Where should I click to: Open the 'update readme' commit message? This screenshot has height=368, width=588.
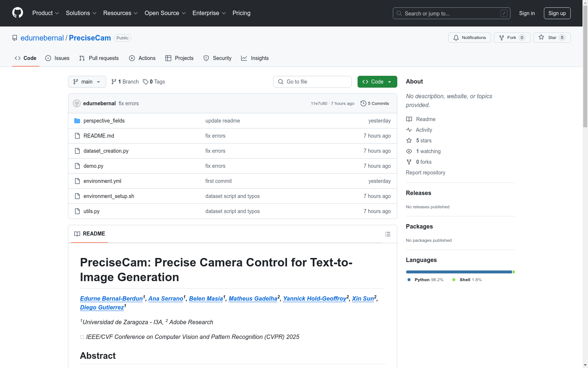pyautogui.click(x=223, y=121)
